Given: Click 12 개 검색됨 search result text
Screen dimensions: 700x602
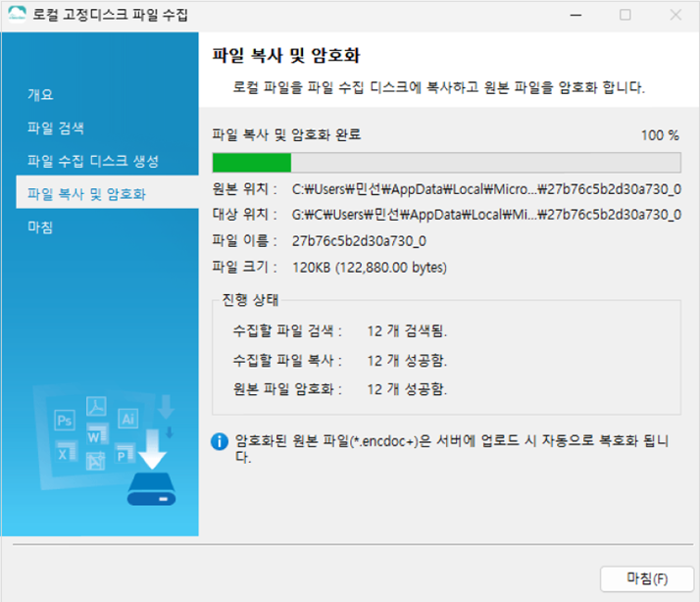Looking at the screenshot, I should (407, 331).
